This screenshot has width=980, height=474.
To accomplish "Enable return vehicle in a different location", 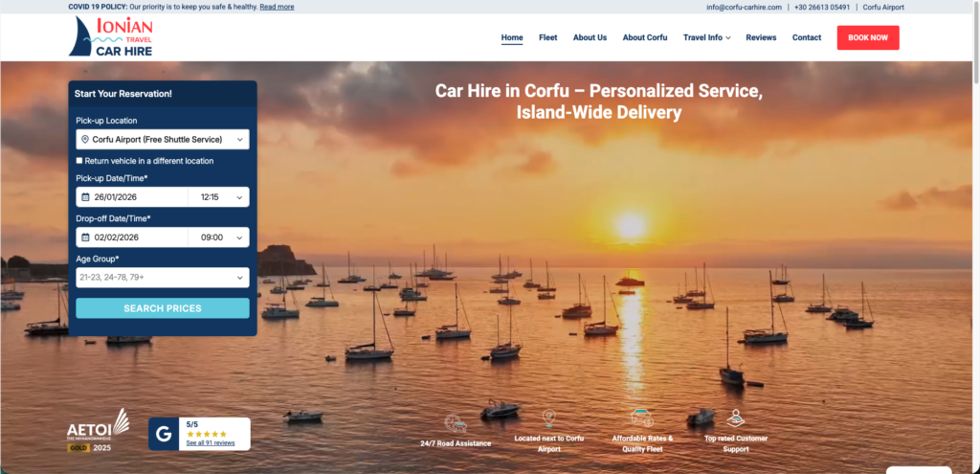I will point(79,161).
